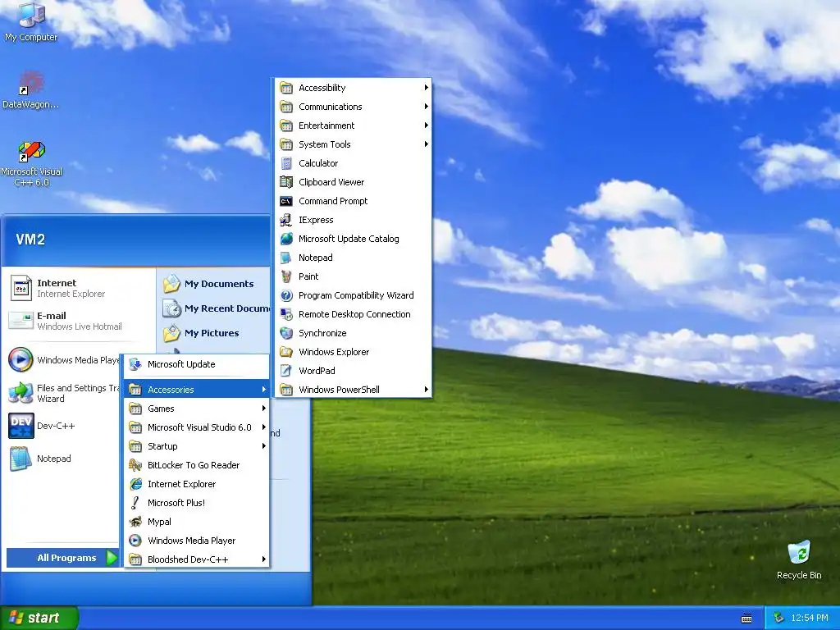Click the Start button
The width and height of the screenshot is (840, 630).
[x=39, y=618]
